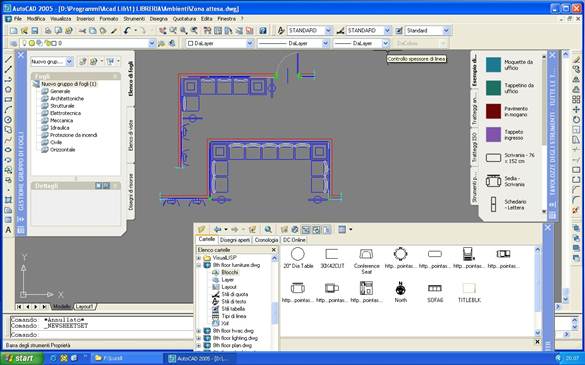
Task: Select the Text tool marked A
Action: [x=8, y=230]
